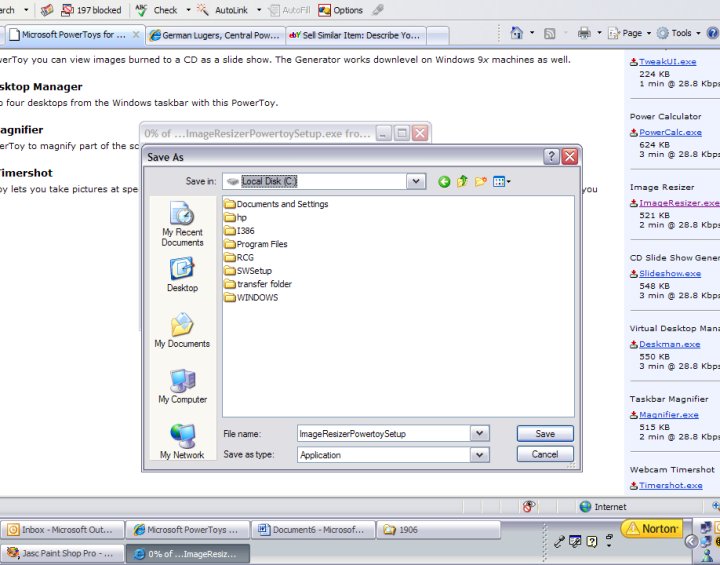Screen dimensions: 720x565
Task: Click the Deskman.exe download link
Action: (669, 345)
